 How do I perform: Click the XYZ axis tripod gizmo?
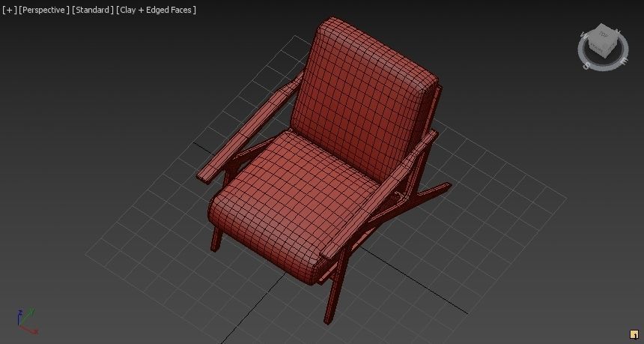click(x=27, y=322)
